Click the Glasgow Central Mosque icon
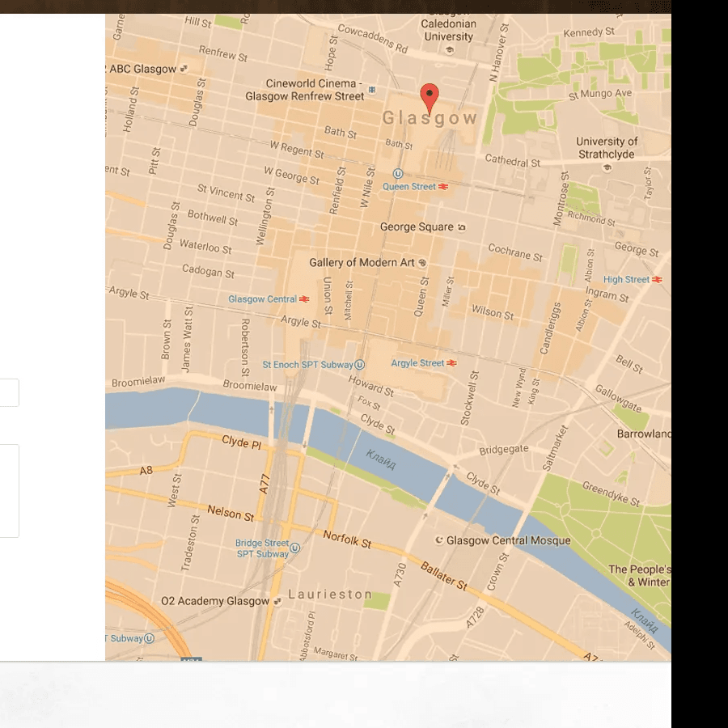The height and width of the screenshot is (728, 728). coord(438,539)
